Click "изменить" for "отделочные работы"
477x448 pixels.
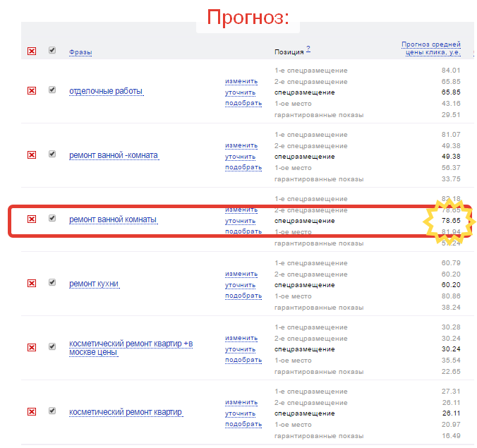pyautogui.click(x=241, y=81)
